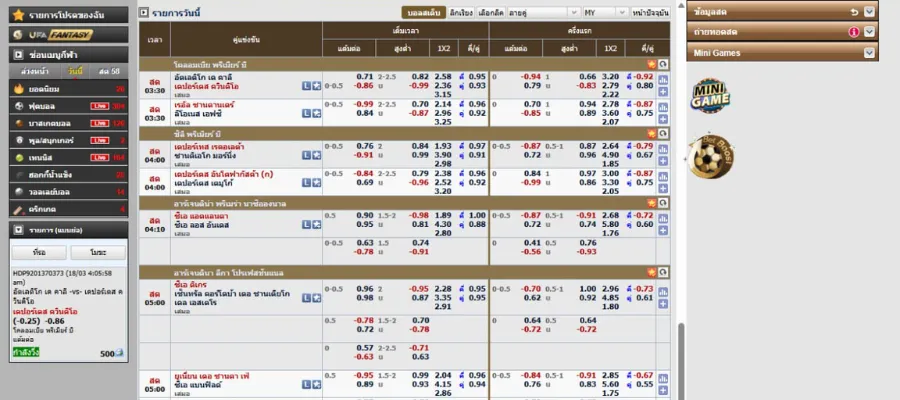Viewport: 900px width, 400px height.
Task: Expand the ถ่ายทอดสด panel
Action: 869,31
